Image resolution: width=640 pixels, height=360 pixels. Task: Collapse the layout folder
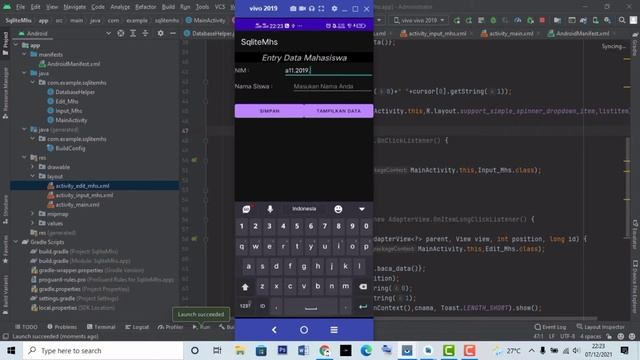[33, 176]
